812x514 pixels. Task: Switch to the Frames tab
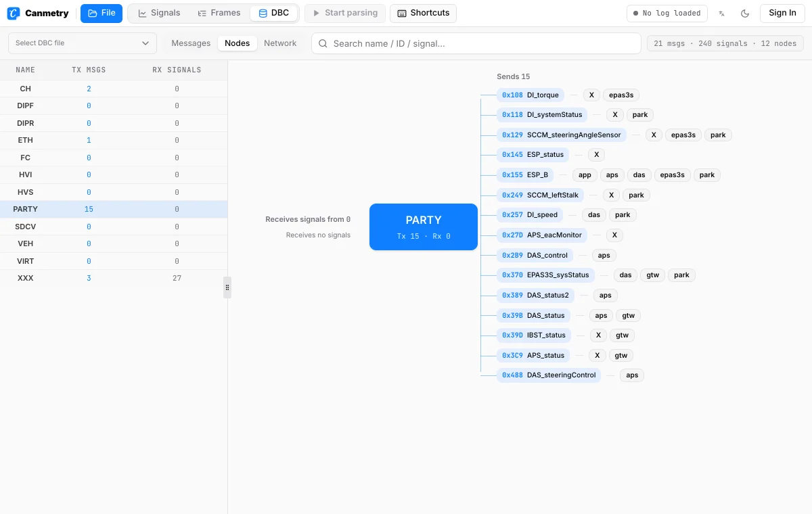[x=219, y=13]
